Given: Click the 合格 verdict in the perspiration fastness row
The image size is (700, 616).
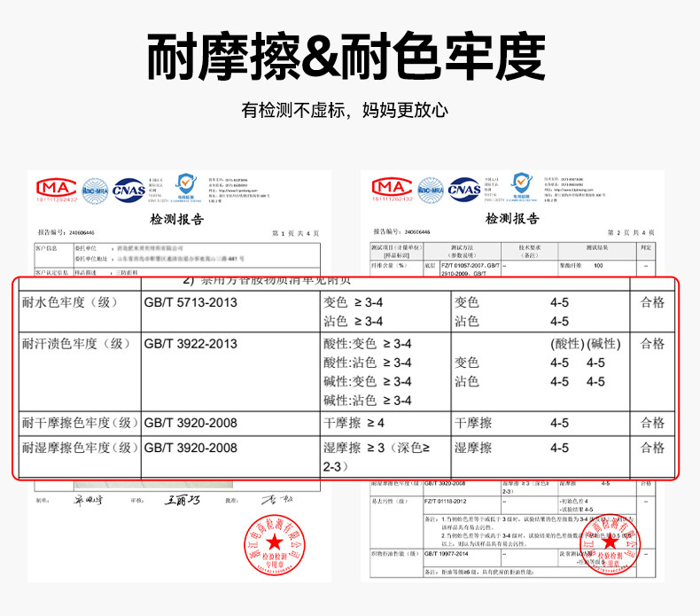Looking at the screenshot, I should click(x=652, y=344).
